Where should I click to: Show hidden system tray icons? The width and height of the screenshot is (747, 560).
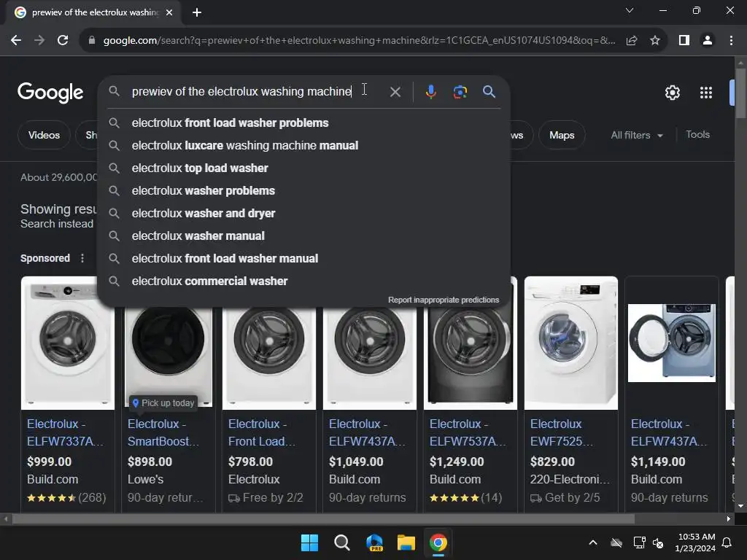592,542
